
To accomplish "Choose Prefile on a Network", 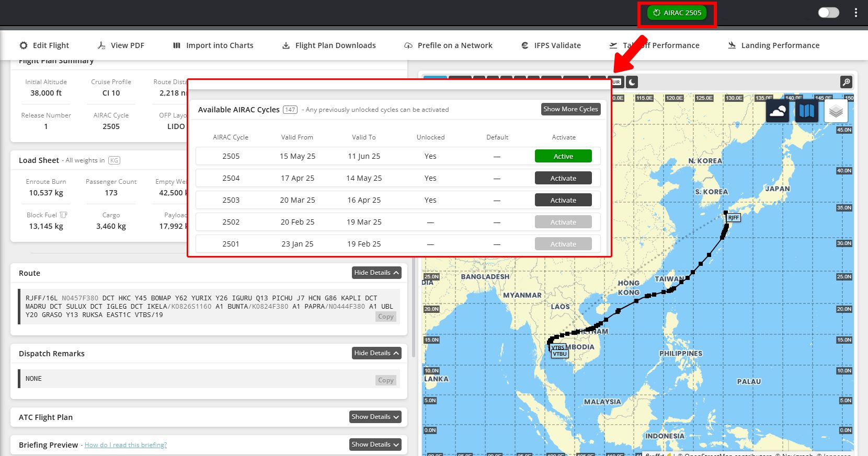I will click(x=448, y=45).
